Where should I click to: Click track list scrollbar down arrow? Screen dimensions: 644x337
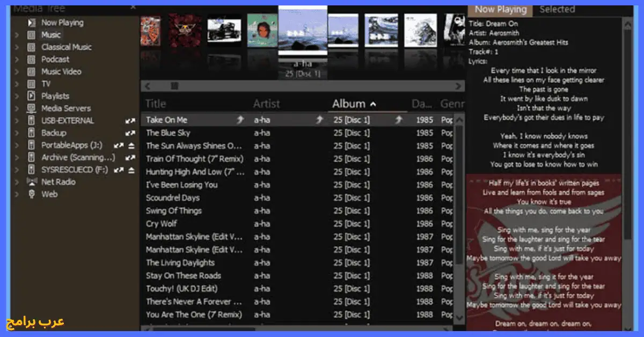(x=459, y=318)
